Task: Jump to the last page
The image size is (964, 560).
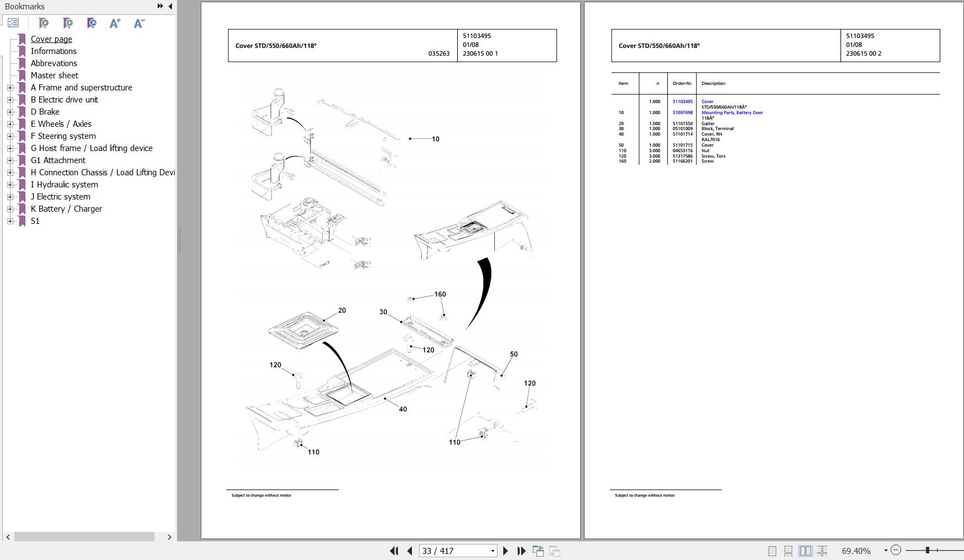Action: click(x=521, y=551)
